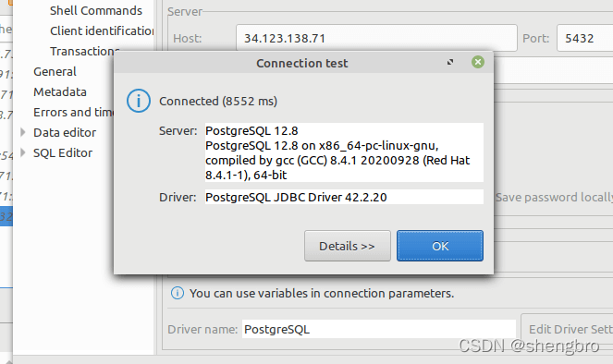The image size is (613, 364).
Task: Select Errors and timeouts item
Action: click(x=73, y=112)
